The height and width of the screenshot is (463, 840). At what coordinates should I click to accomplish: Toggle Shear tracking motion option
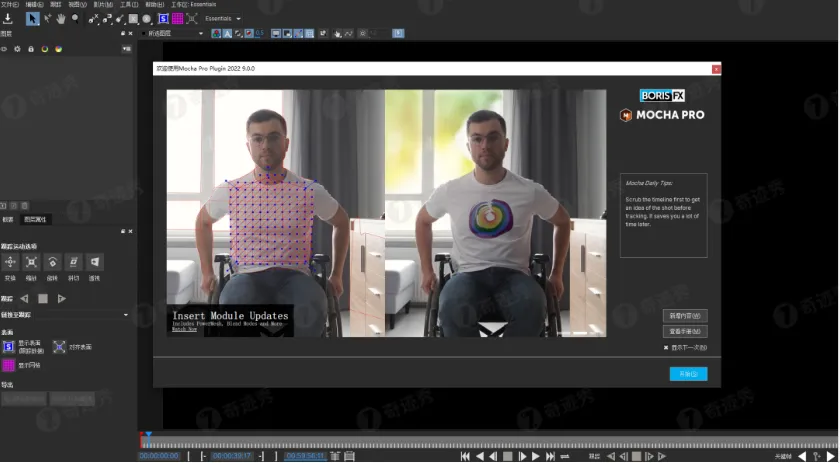click(73, 262)
